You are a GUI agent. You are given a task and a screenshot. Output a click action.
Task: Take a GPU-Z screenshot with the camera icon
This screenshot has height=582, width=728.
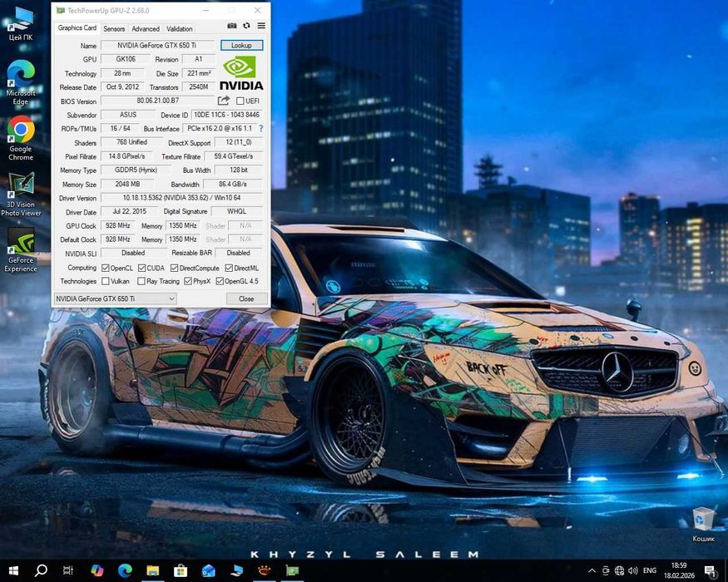tap(231, 26)
